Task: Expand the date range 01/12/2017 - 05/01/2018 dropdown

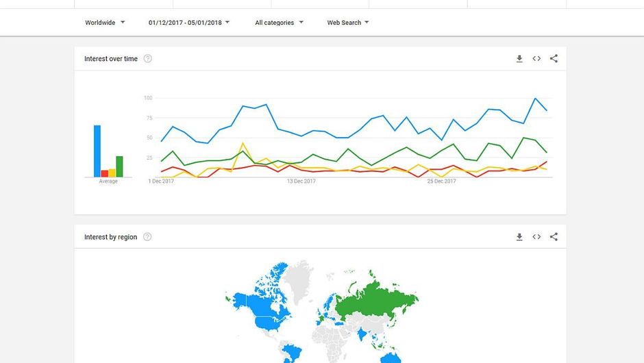Action: [x=189, y=23]
